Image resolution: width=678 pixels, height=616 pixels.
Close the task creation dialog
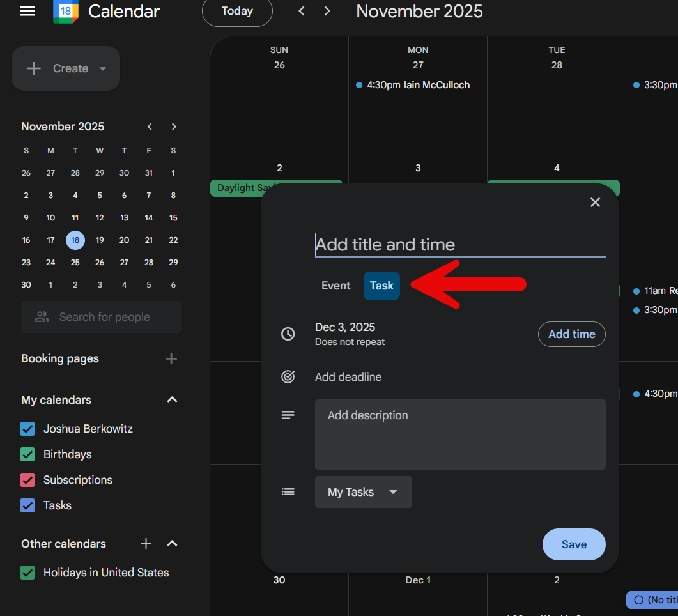tap(595, 203)
